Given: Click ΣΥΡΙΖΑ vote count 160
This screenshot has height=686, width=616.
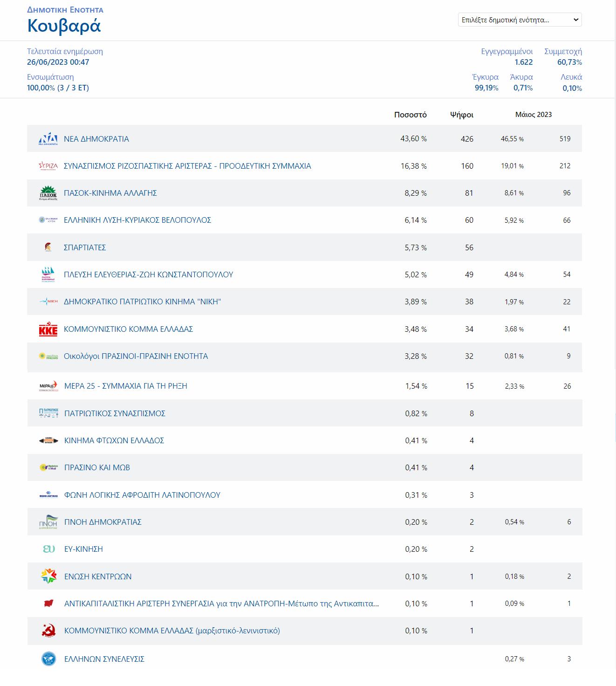Looking at the screenshot, I should pos(467,166).
